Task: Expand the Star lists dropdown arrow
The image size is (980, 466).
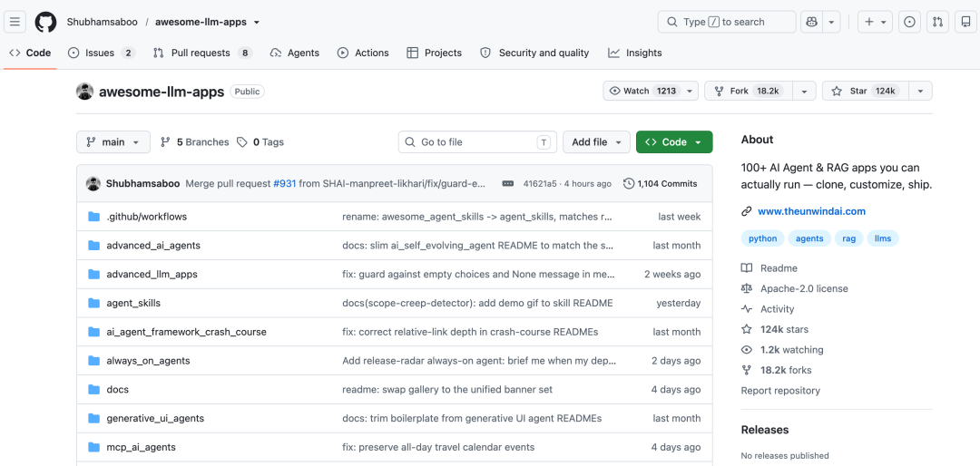Action: pos(921,92)
